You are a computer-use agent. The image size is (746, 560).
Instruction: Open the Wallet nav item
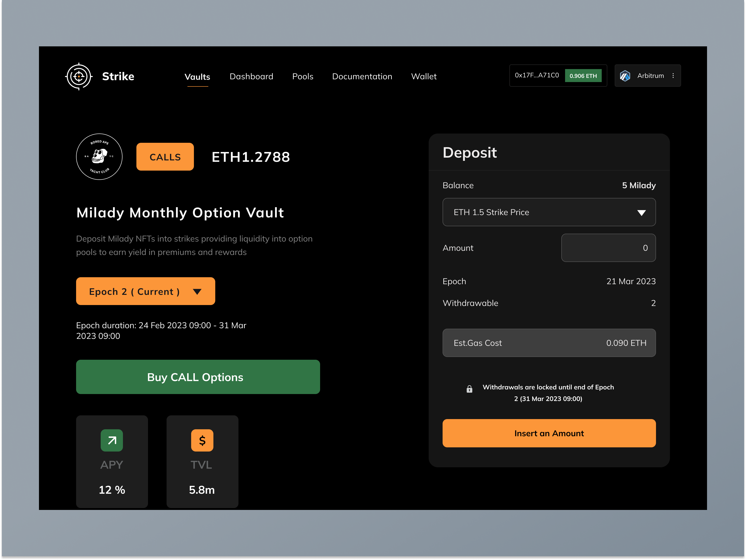pos(424,76)
